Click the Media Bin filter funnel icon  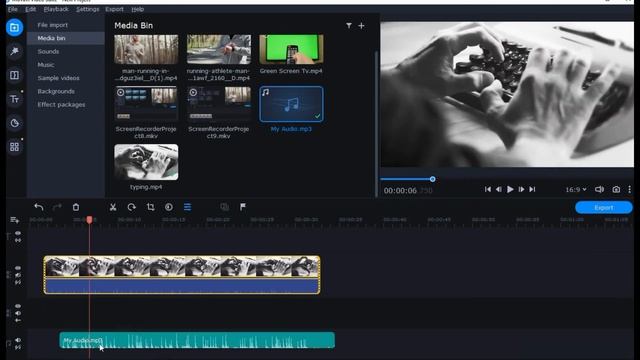tap(349, 26)
